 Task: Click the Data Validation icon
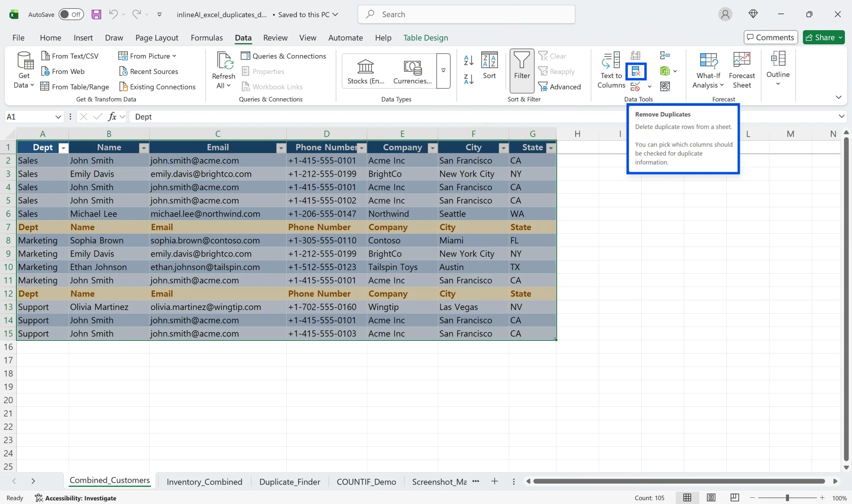[x=635, y=87]
